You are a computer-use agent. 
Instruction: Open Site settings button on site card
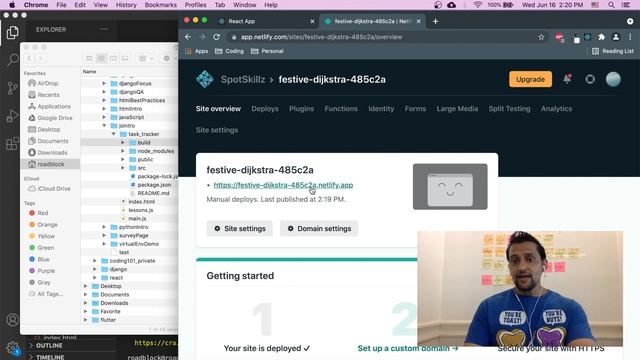240,229
